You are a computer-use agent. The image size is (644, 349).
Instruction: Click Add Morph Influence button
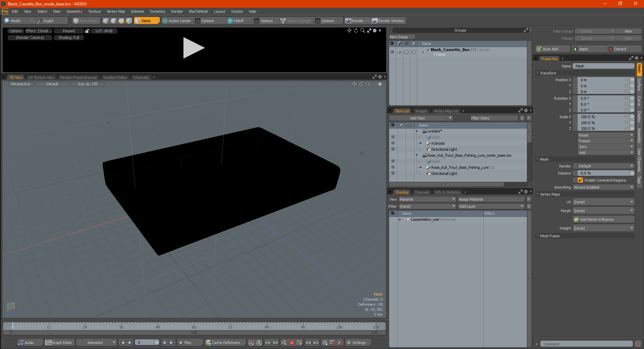603,219
